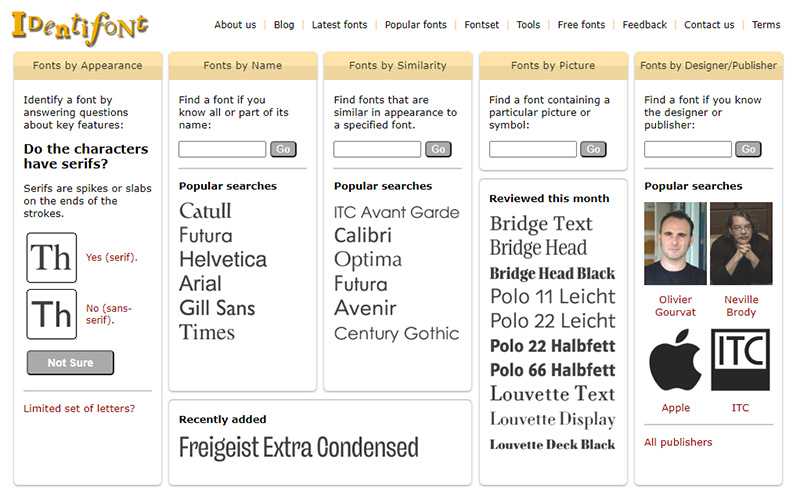800x499 pixels.
Task: Open Freigeist Extra Condensed font sample
Action: pyautogui.click(x=298, y=447)
